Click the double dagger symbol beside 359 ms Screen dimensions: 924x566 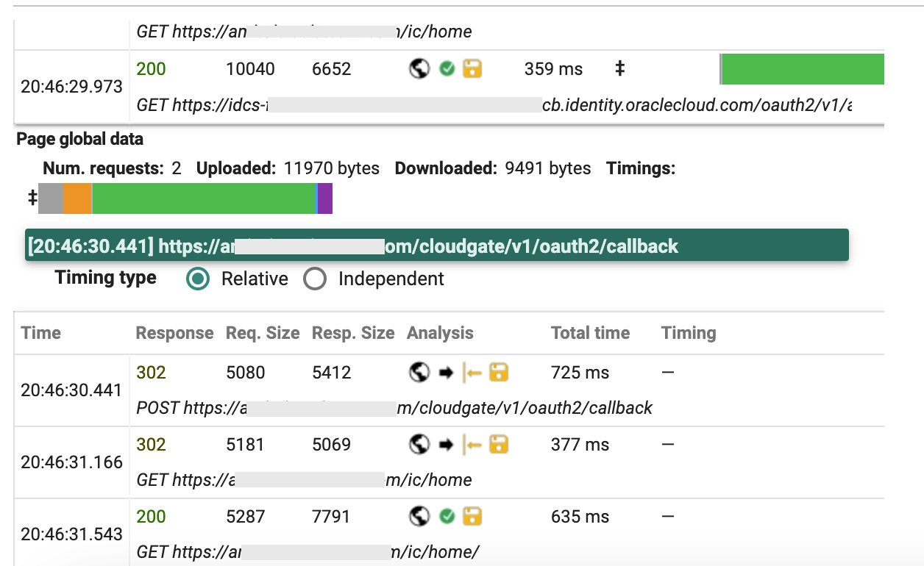[x=619, y=69]
